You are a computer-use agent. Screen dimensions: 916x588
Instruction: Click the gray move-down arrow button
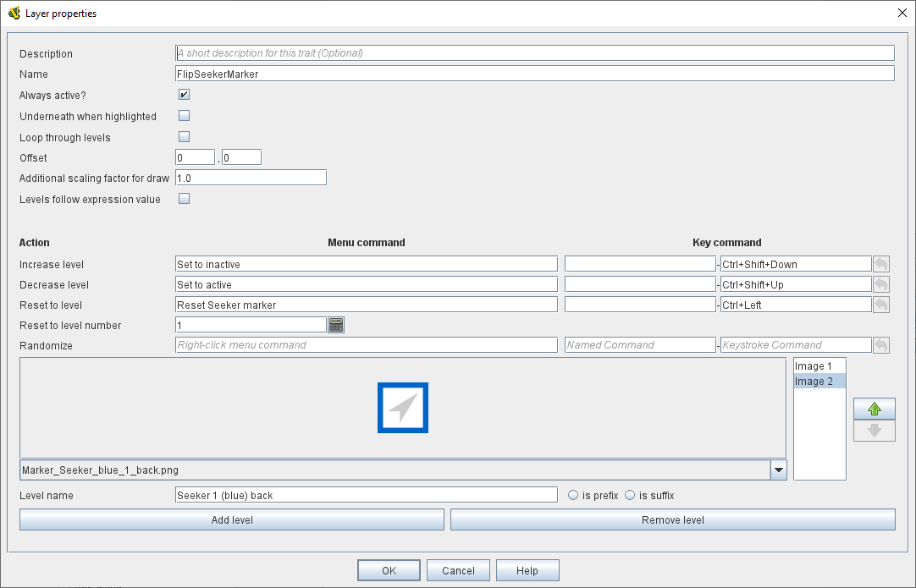point(875,431)
